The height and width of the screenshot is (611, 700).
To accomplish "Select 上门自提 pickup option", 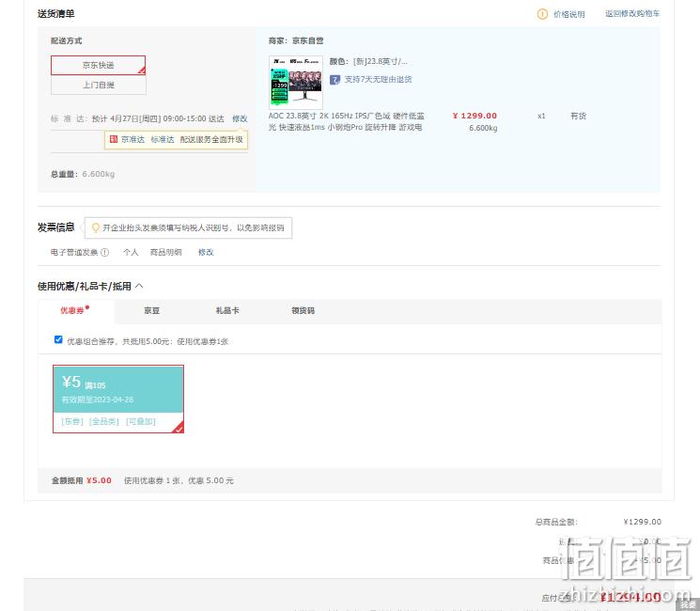I will click(99, 85).
